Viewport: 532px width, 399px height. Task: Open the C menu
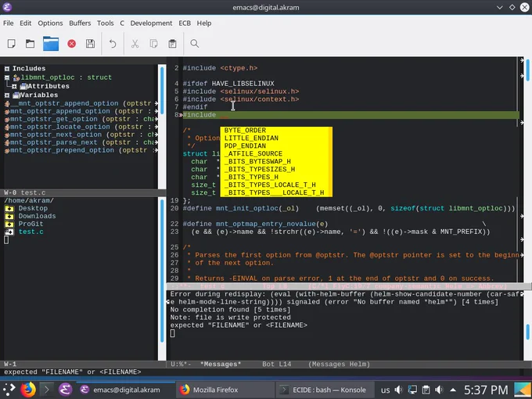click(x=122, y=23)
